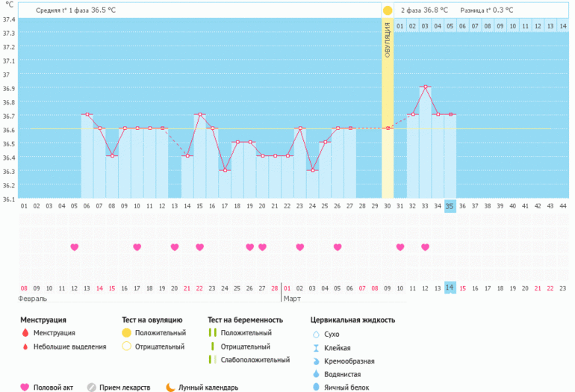Select the Отрицательный ovulation test empty circle
This screenshot has width=575, height=392.
point(126,346)
